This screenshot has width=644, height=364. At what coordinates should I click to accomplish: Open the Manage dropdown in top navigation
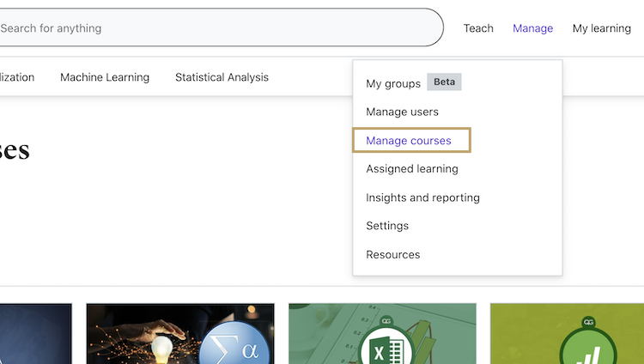pos(532,28)
